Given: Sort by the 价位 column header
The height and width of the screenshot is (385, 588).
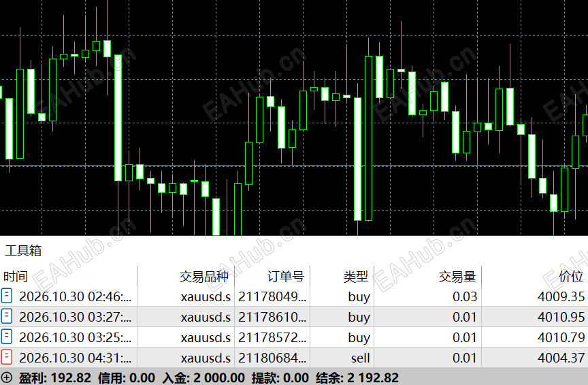Looking at the screenshot, I should 571,277.
